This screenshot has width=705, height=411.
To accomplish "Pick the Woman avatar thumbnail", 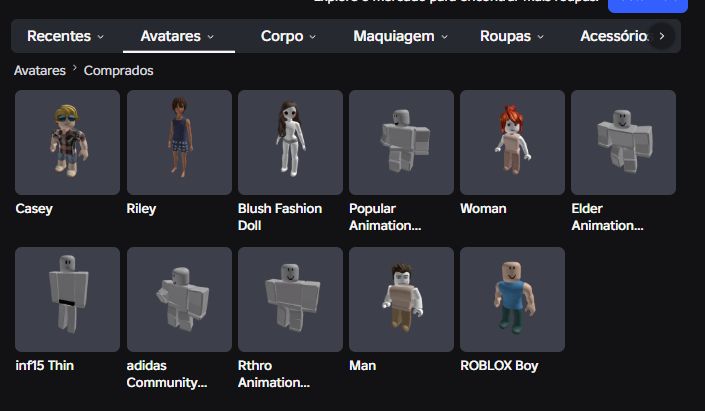I will coord(513,142).
